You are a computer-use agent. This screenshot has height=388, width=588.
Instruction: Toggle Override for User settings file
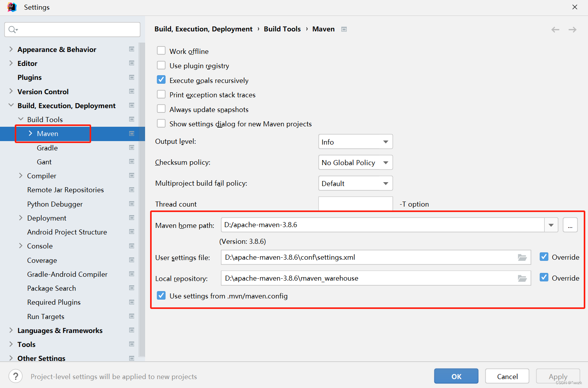544,257
